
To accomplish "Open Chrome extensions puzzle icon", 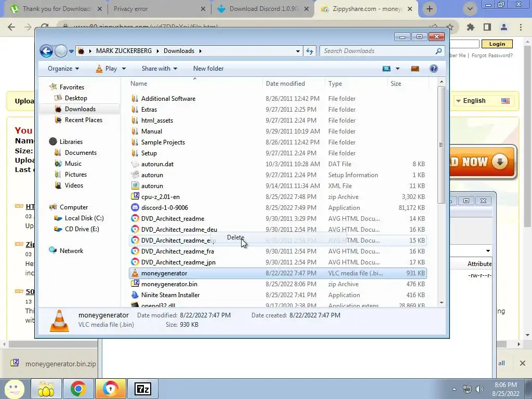I will point(471,27).
